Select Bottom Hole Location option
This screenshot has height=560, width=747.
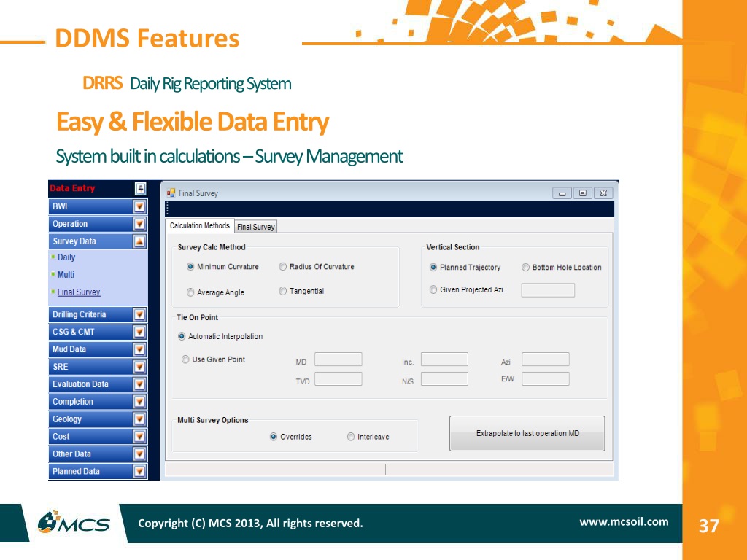[x=525, y=267]
